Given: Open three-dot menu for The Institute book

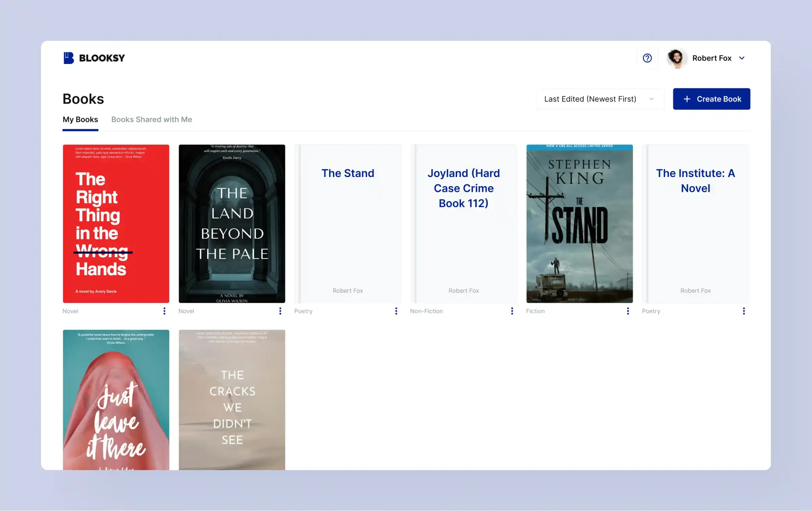Looking at the screenshot, I should [x=744, y=311].
